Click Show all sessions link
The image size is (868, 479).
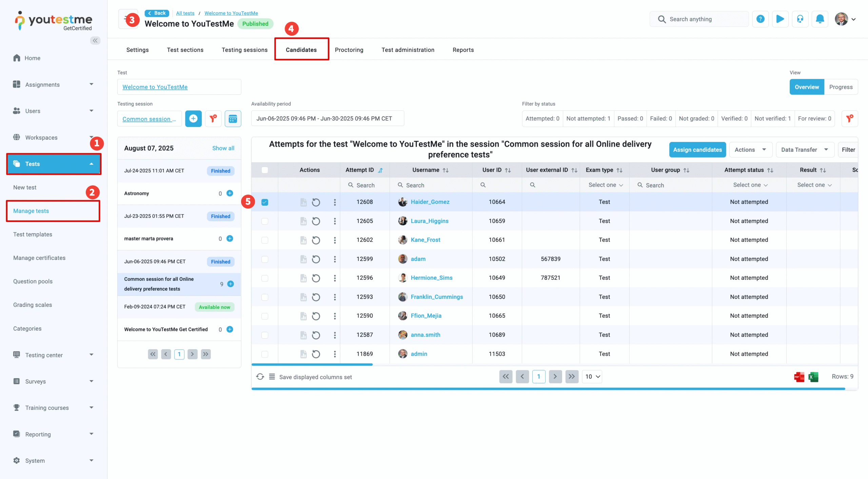[x=223, y=148]
